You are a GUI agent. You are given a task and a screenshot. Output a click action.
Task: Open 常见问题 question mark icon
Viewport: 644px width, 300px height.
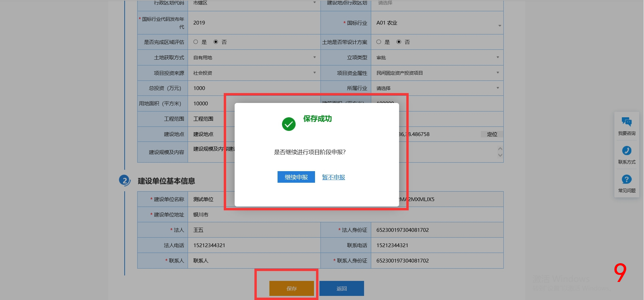click(626, 179)
